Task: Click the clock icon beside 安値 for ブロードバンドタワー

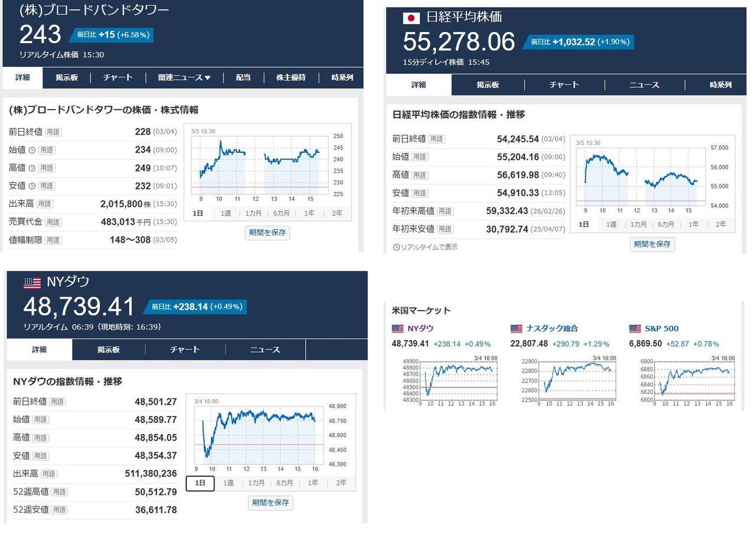Action: click(x=32, y=185)
